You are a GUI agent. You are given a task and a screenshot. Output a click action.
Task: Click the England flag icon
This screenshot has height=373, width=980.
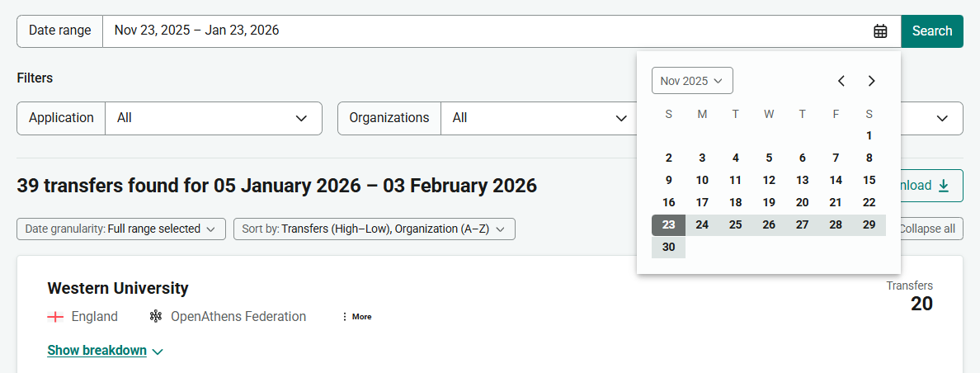(55, 317)
